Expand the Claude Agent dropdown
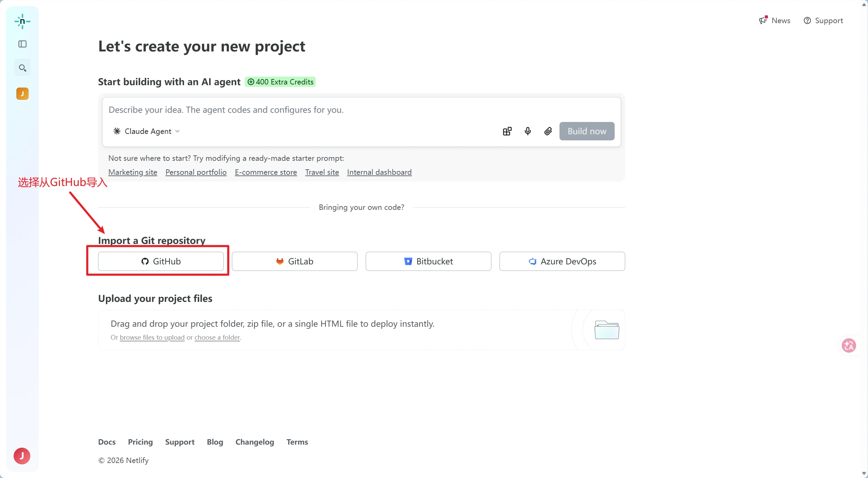The height and width of the screenshot is (478, 868). pos(146,131)
